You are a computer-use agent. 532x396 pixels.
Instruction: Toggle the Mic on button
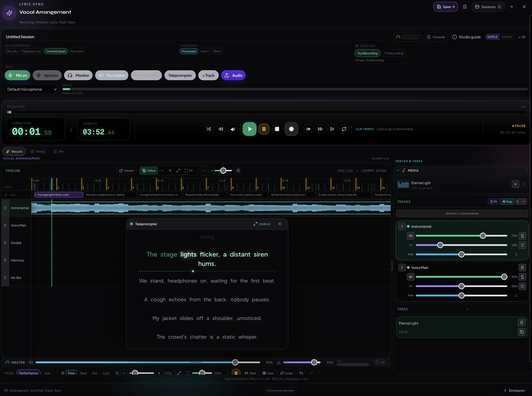pyautogui.click(x=17, y=75)
